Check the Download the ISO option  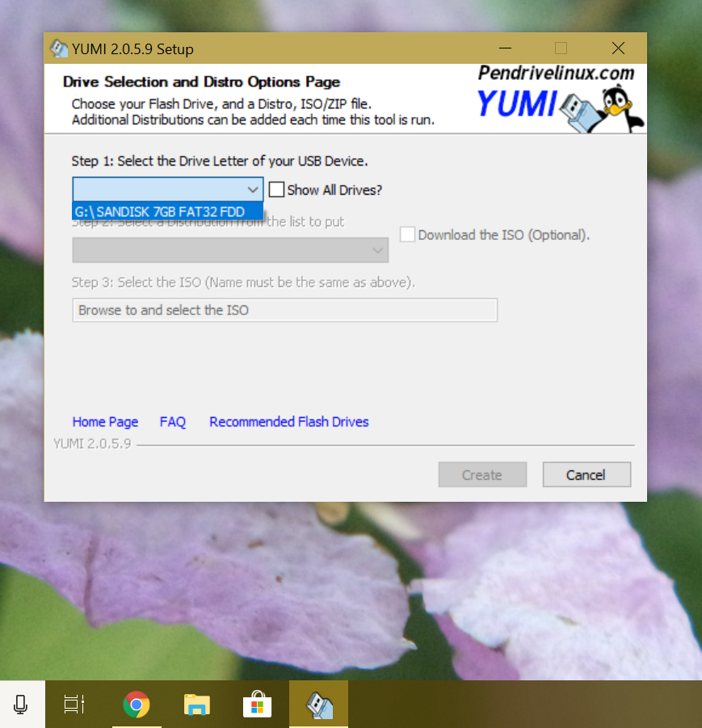tap(408, 234)
